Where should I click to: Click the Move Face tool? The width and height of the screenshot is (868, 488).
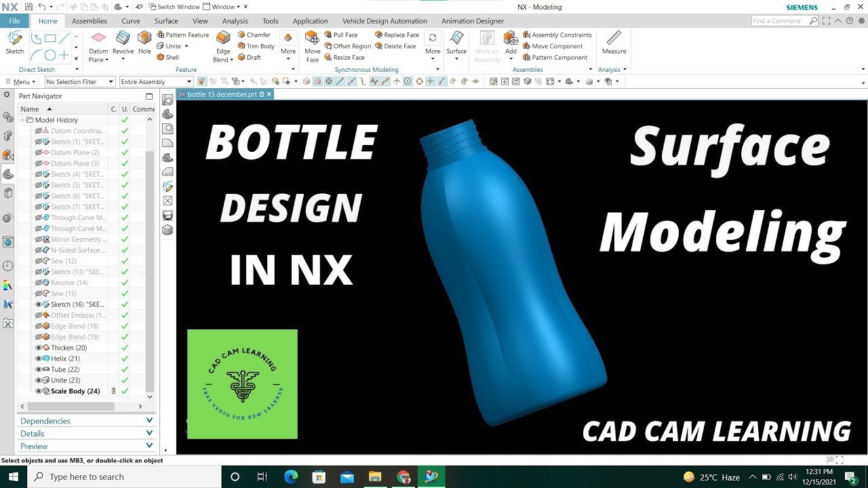pyautogui.click(x=312, y=46)
